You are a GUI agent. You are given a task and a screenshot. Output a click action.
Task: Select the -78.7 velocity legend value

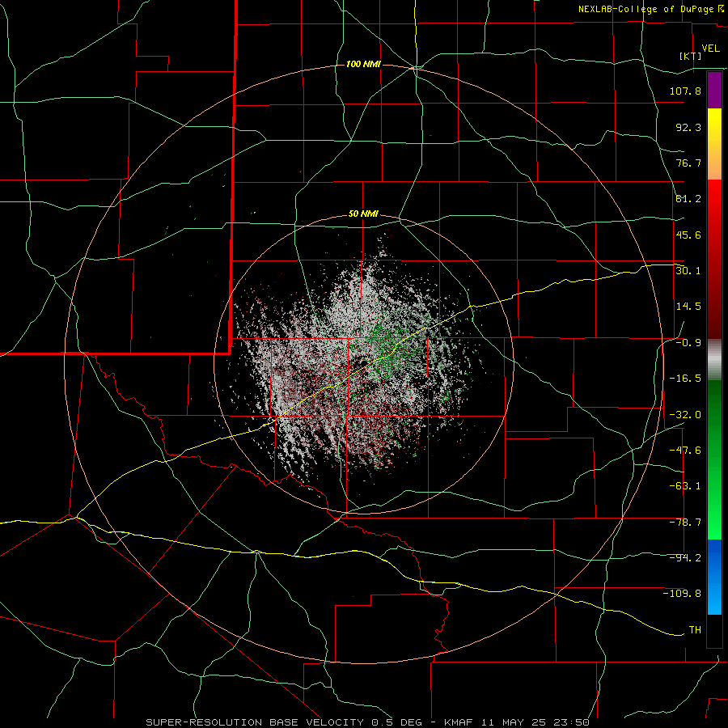click(x=685, y=523)
